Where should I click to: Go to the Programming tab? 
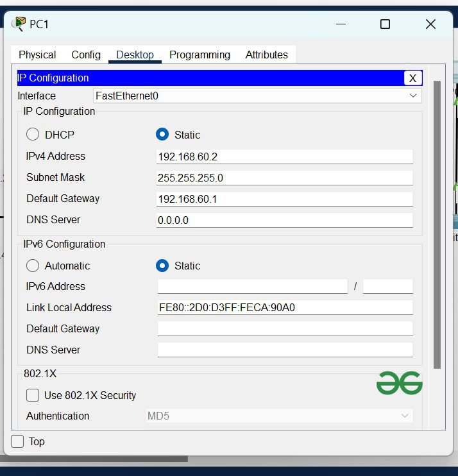(199, 55)
